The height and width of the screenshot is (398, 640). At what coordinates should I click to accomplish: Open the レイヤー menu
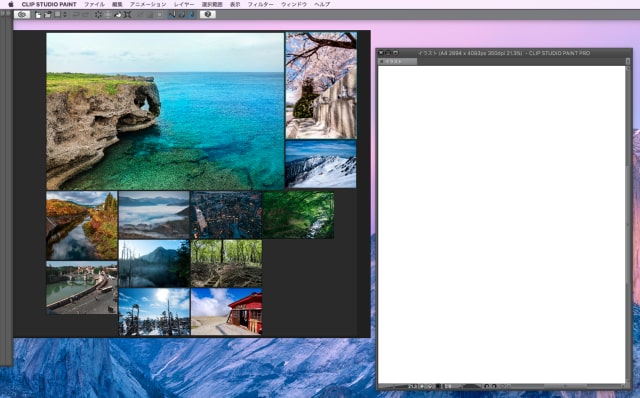(x=184, y=4)
